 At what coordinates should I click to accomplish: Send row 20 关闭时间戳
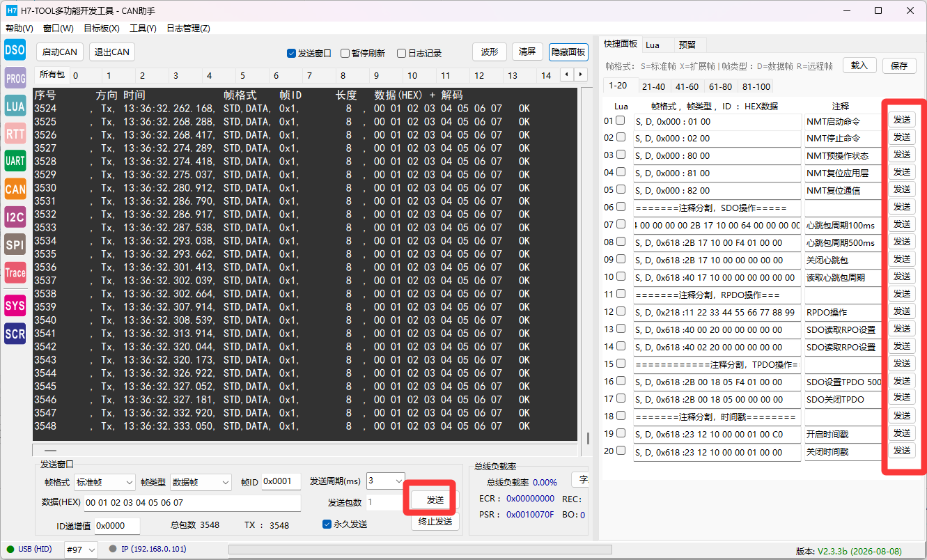902,450
